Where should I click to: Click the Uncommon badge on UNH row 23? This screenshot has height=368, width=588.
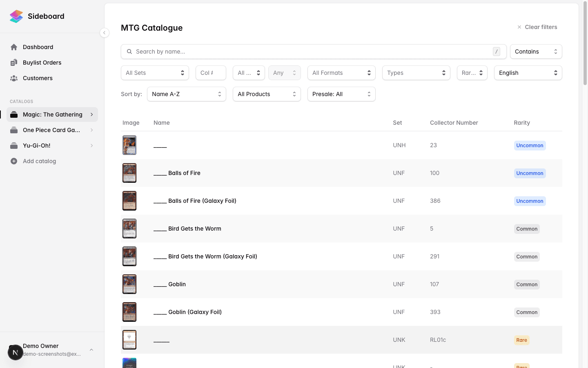coord(530,146)
